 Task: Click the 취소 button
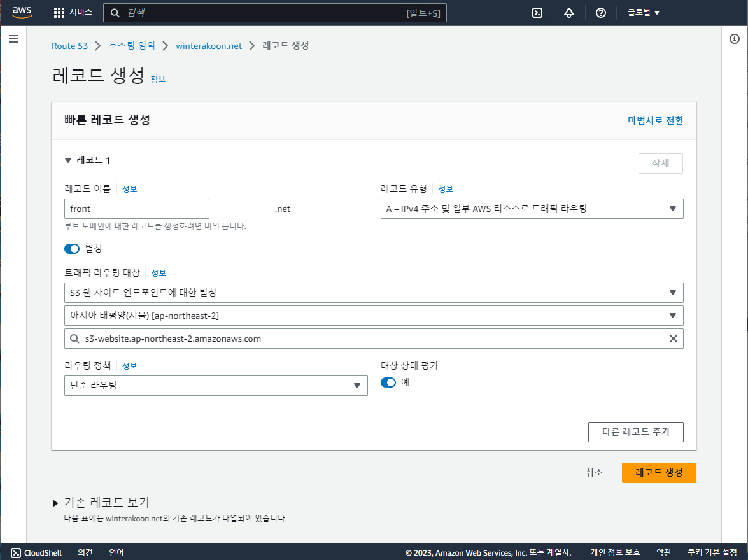(x=594, y=473)
